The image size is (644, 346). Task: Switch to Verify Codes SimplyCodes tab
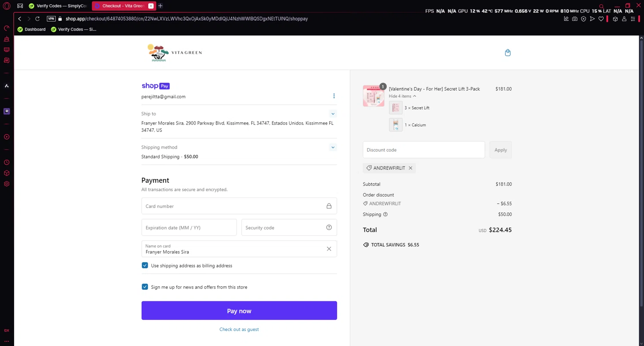(x=58, y=6)
